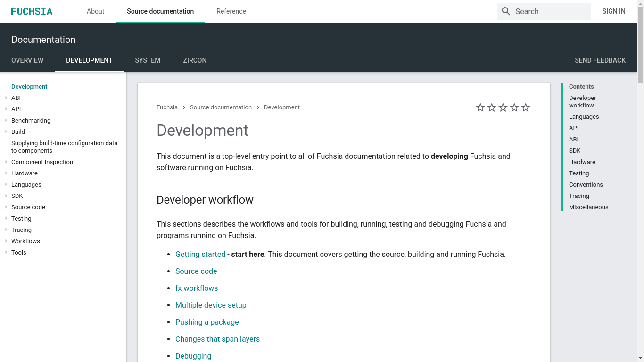Viewport: 644px width, 362px height.
Task: Expand the Component Inspection section
Action: click(x=6, y=162)
